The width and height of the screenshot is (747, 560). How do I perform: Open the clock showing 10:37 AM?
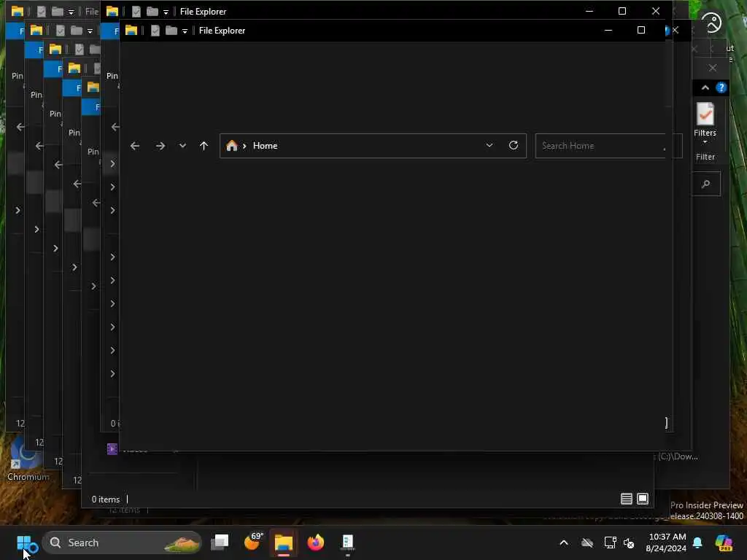[x=666, y=542]
